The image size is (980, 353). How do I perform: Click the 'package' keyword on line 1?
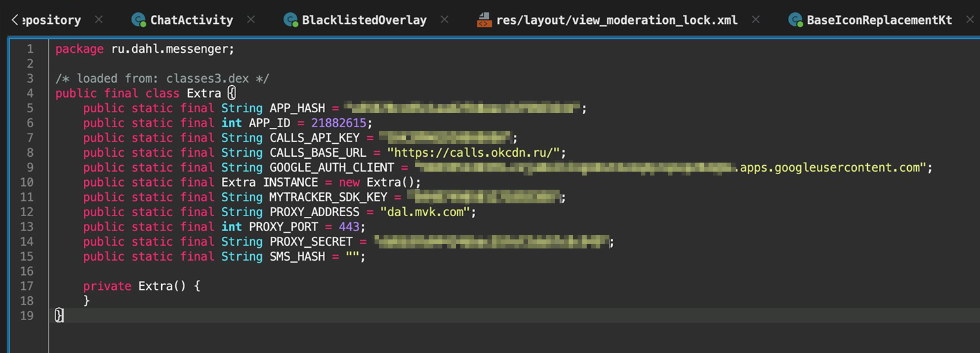79,48
